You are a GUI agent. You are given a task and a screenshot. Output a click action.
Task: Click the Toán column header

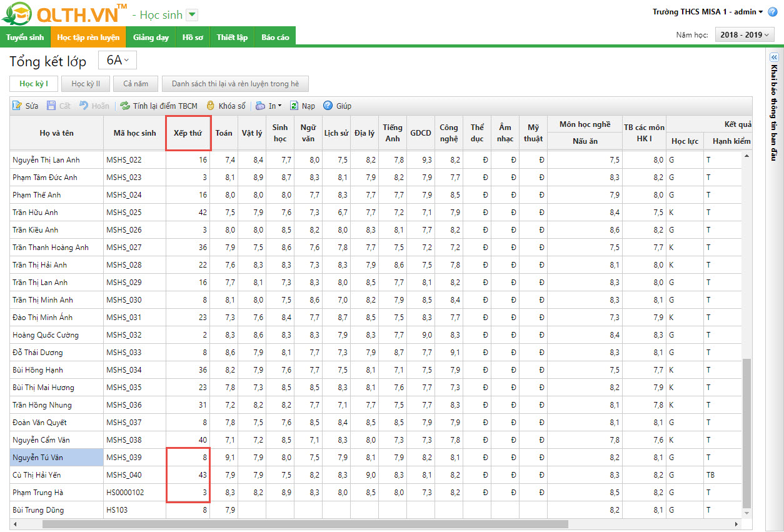pos(224,133)
